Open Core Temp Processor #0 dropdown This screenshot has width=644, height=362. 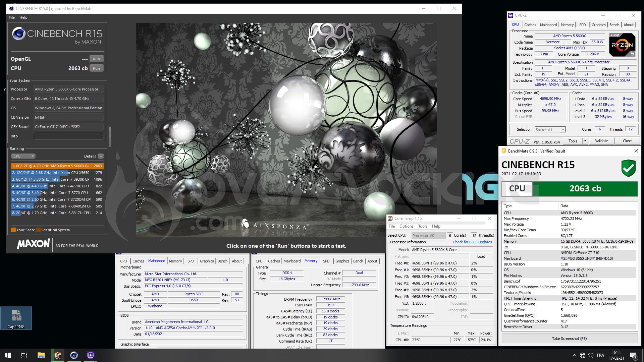coord(428,235)
